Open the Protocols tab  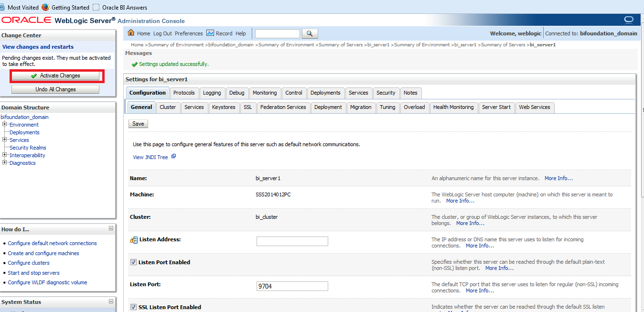click(x=184, y=93)
